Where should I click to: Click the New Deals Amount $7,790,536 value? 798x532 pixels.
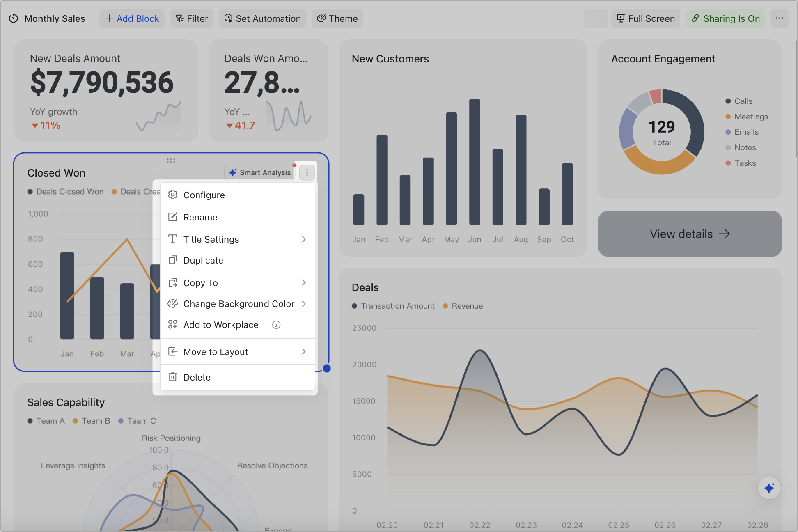tap(102, 83)
